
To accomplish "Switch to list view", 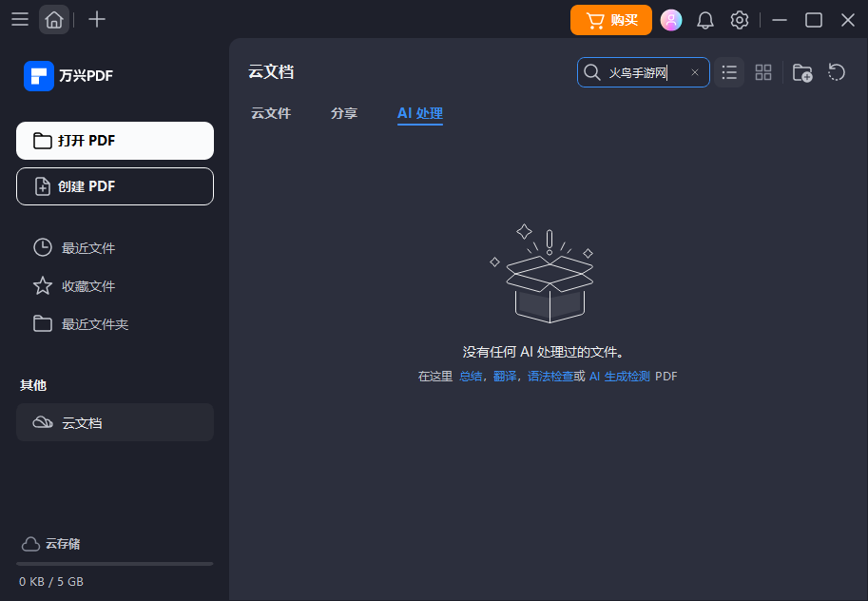I will coord(729,72).
